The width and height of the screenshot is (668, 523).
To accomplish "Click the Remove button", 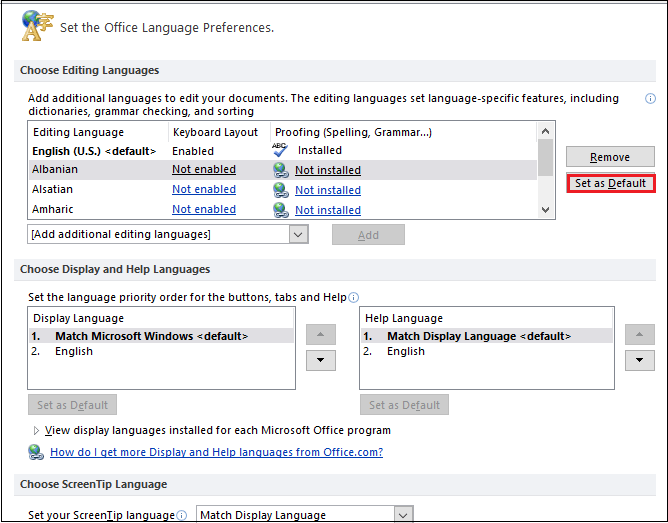I will pyautogui.click(x=610, y=157).
